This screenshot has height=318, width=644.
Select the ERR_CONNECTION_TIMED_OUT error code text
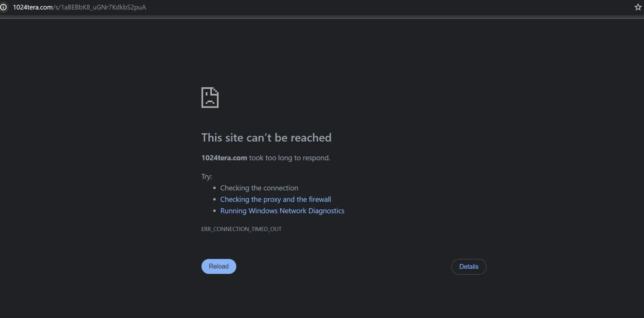(241, 229)
